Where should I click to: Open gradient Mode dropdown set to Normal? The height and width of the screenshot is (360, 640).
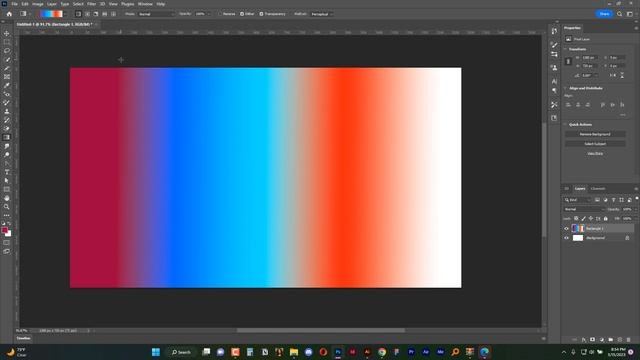coord(156,14)
